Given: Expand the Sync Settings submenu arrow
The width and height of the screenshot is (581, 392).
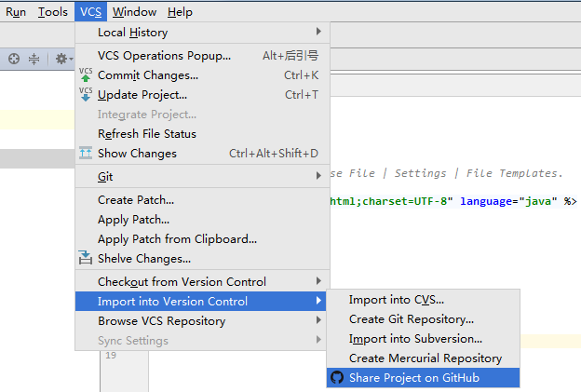Looking at the screenshot, I should (x=318, y=339).
